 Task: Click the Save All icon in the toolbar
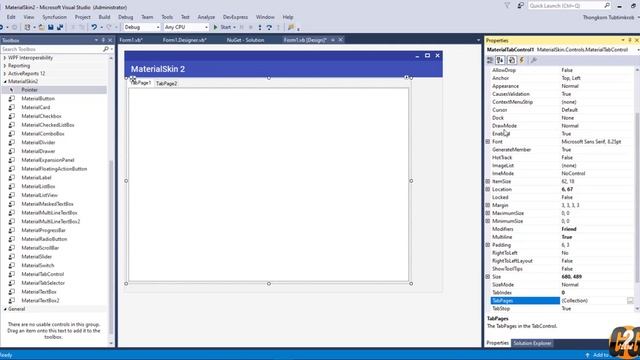60,27
